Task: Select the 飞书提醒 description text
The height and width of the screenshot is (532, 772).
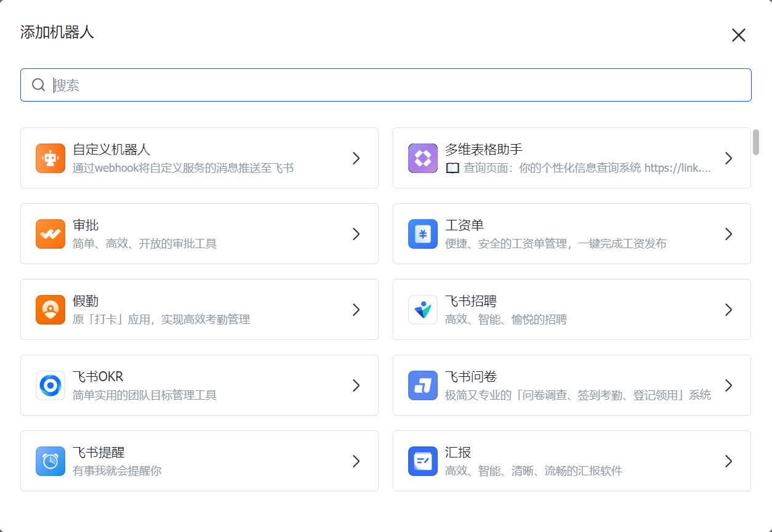Action: click(117, 471)
